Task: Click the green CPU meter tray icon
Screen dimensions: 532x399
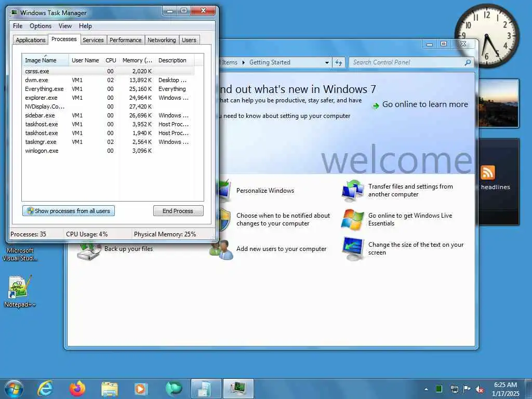Action: pyautogui.click(x=439, y=389)
